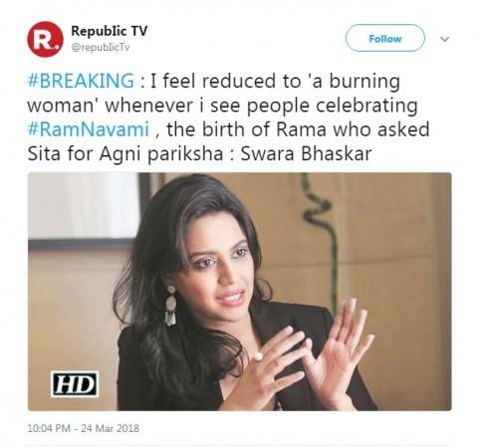
Task: Open the #RamNavami hashtag
Action: 89,129
